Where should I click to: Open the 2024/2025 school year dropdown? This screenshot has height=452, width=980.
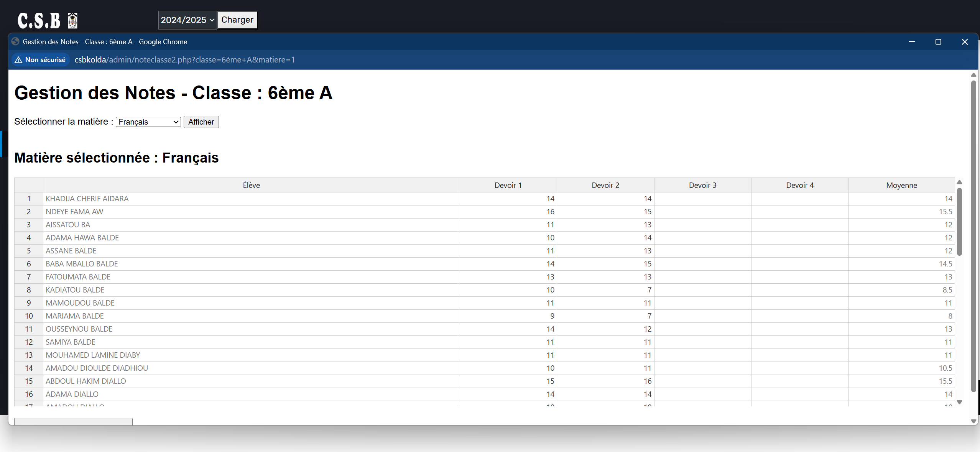(187, 20)
